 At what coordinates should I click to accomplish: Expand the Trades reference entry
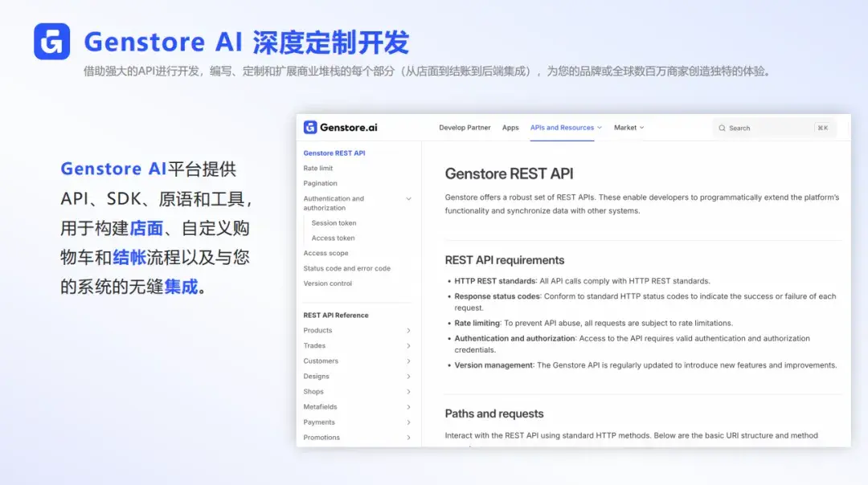(410, 345)
